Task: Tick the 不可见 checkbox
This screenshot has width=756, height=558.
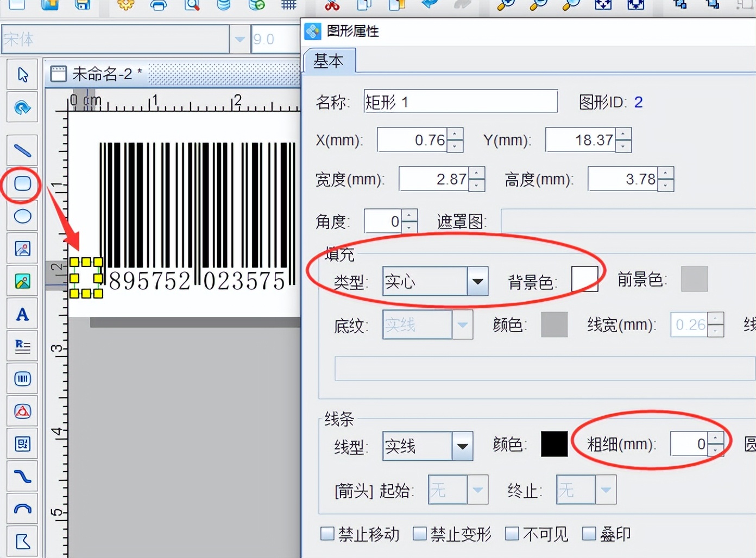Action: tap(512, 534)
